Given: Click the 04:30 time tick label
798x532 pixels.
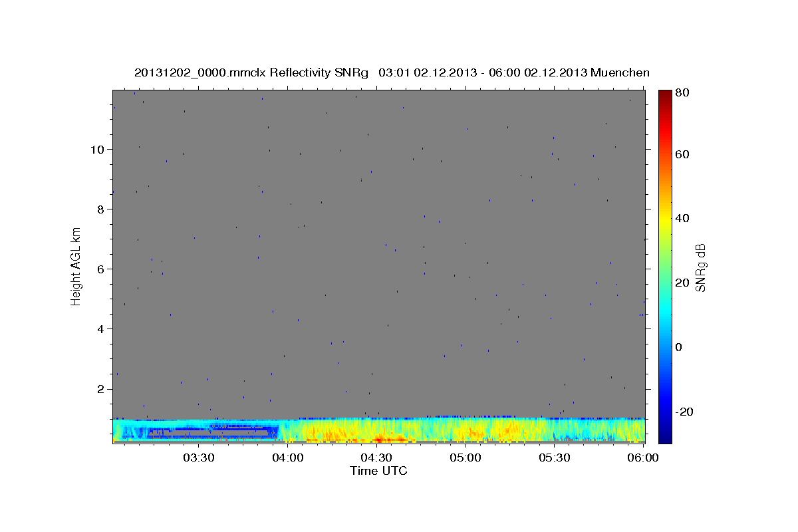Looking at the screenshot, I should (x=376, y=458).
